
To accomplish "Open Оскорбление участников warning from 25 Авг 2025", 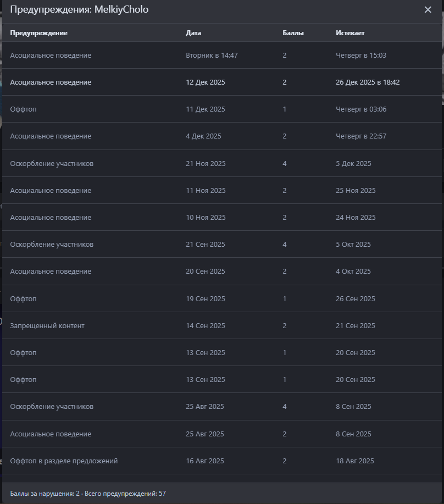I will (52, 407).
